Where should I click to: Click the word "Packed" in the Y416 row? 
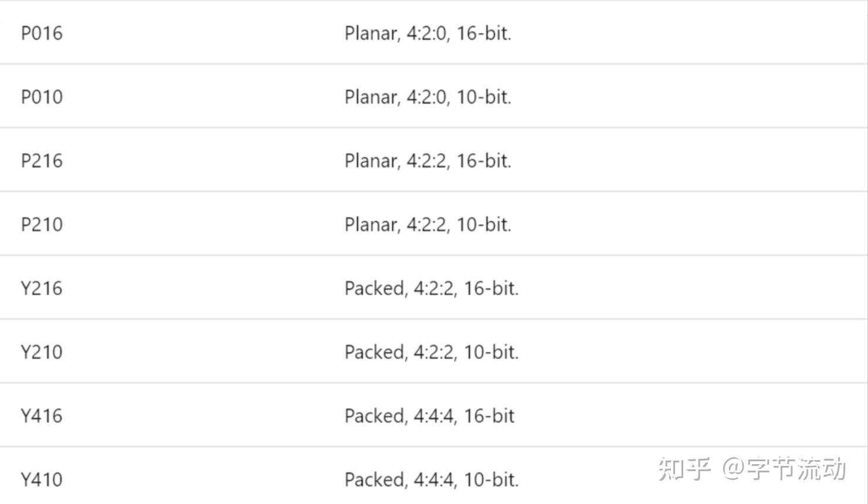coord(375,417)
